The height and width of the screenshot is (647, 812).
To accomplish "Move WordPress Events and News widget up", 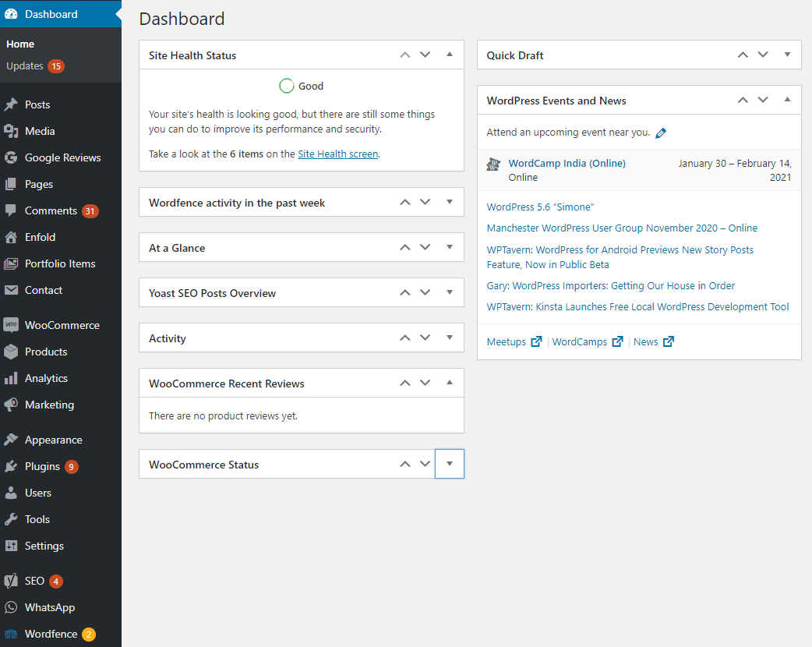I will click(743, 100).
